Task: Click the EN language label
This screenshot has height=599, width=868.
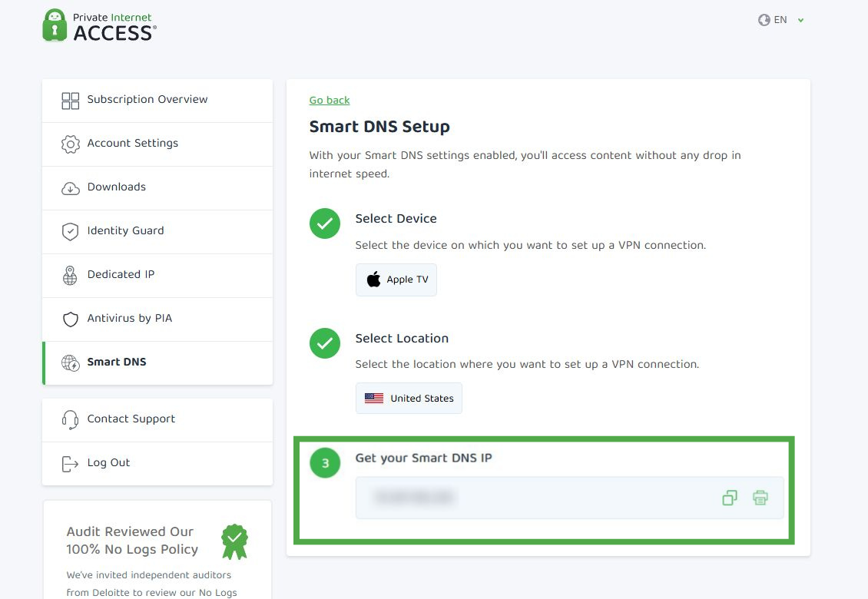Action: 780,20
